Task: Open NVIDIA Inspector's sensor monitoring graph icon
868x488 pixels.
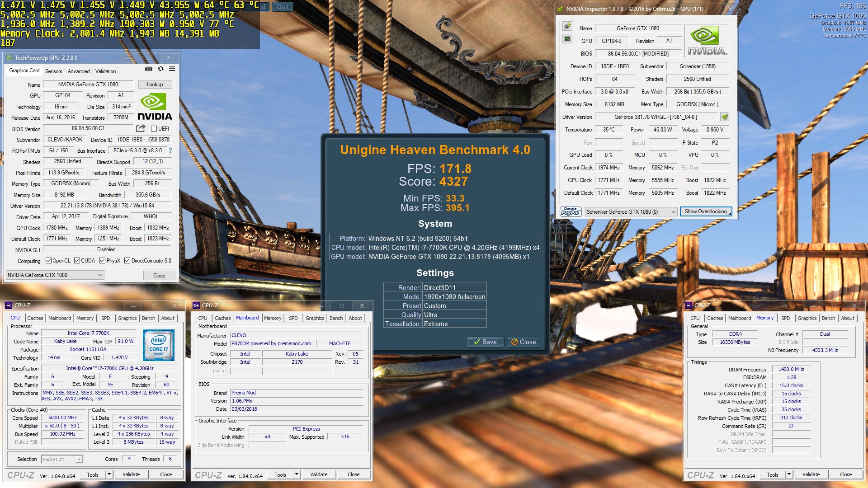Action: click(567, 39)
